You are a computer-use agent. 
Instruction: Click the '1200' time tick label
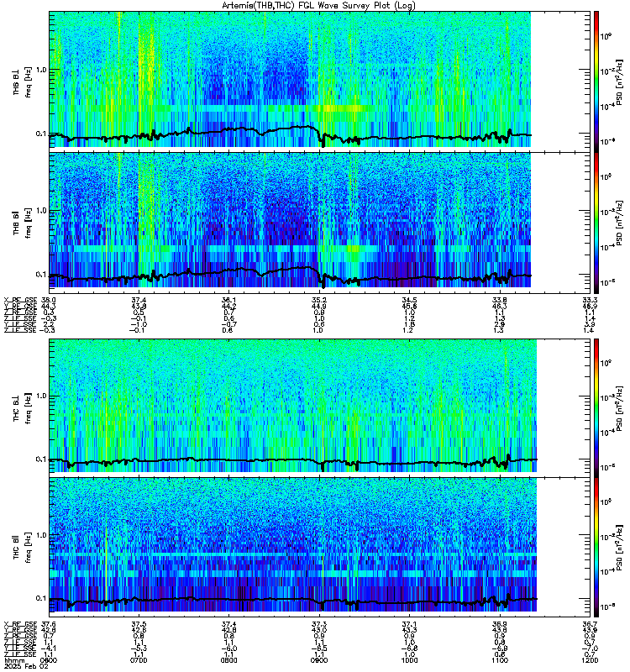coord(591,660)
